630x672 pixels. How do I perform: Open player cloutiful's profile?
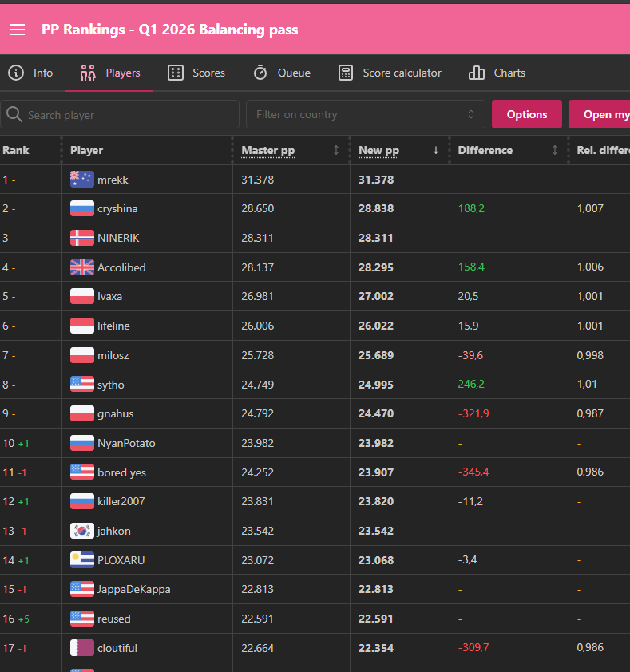(x=117, y=648)
